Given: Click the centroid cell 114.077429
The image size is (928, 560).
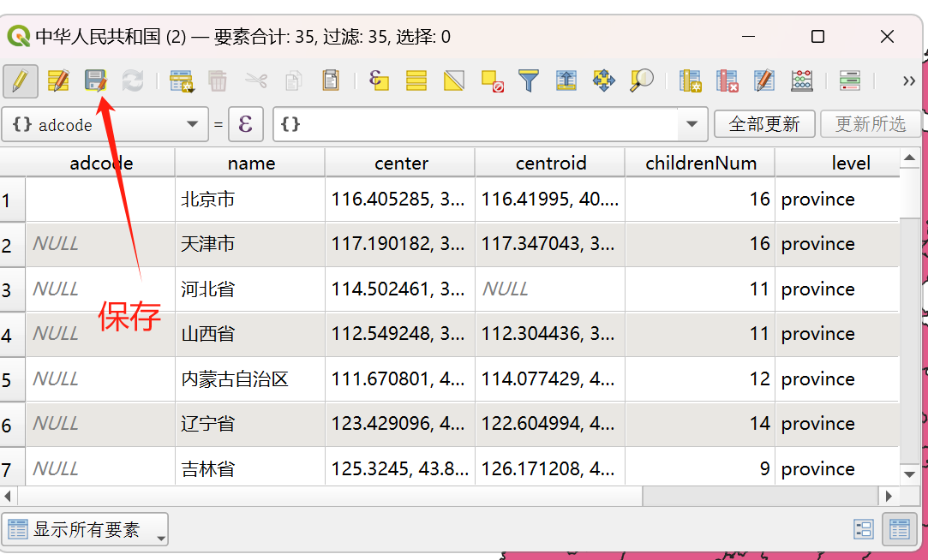Looking at the screenshot, I should click(x=550, y=379).
